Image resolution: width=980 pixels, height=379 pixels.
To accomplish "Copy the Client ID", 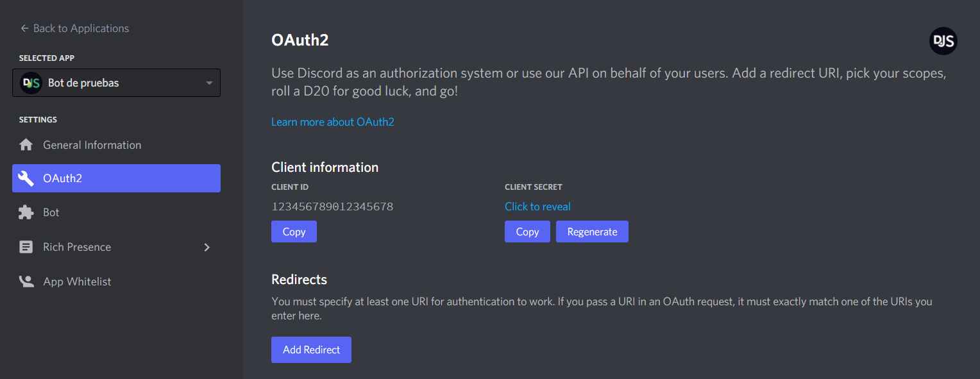I will tap(294, 231).
